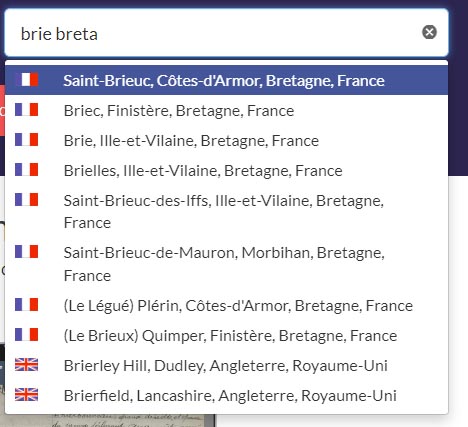Choose Brierfield, Lancashire, Angleterre

click(226, 395)
